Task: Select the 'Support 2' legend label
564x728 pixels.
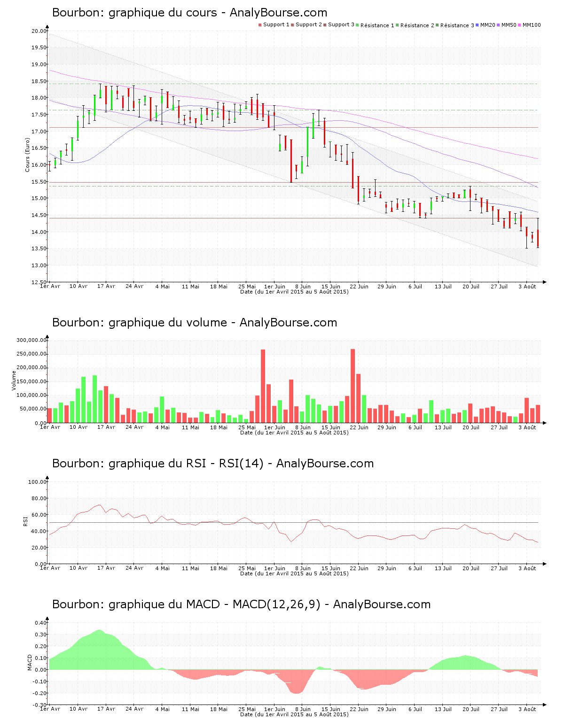Action: tap(309, 25)
